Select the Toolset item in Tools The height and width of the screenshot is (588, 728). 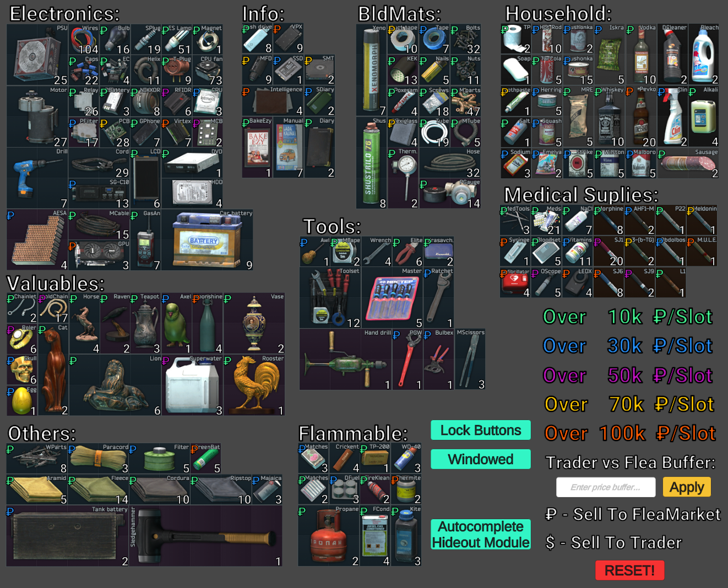(330, 298)
